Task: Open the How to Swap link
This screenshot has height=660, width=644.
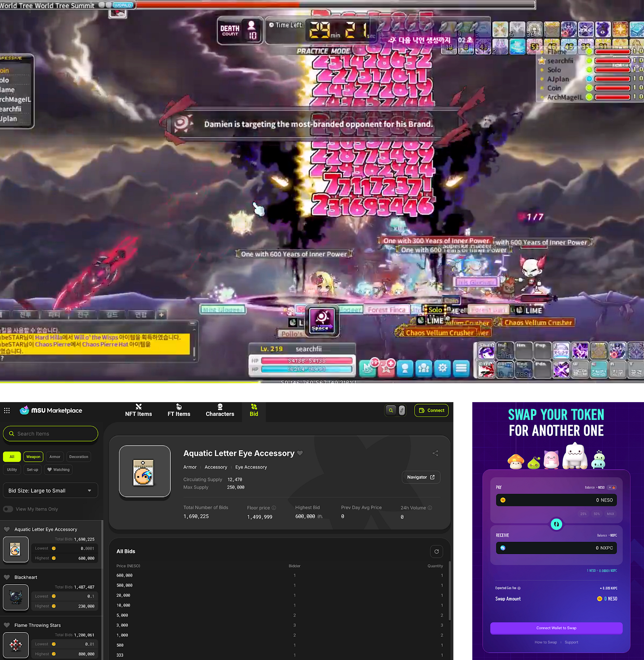Action: (546, 642)
